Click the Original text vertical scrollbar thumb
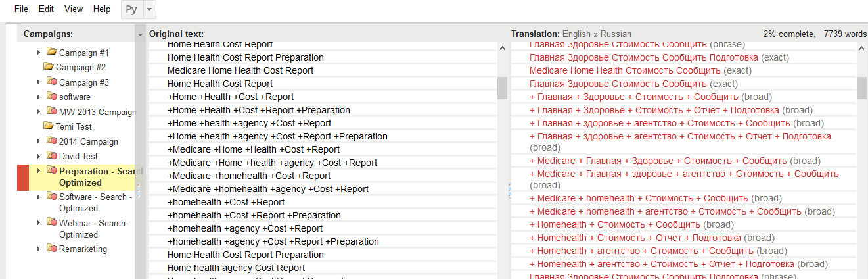 tap(502, 88)
